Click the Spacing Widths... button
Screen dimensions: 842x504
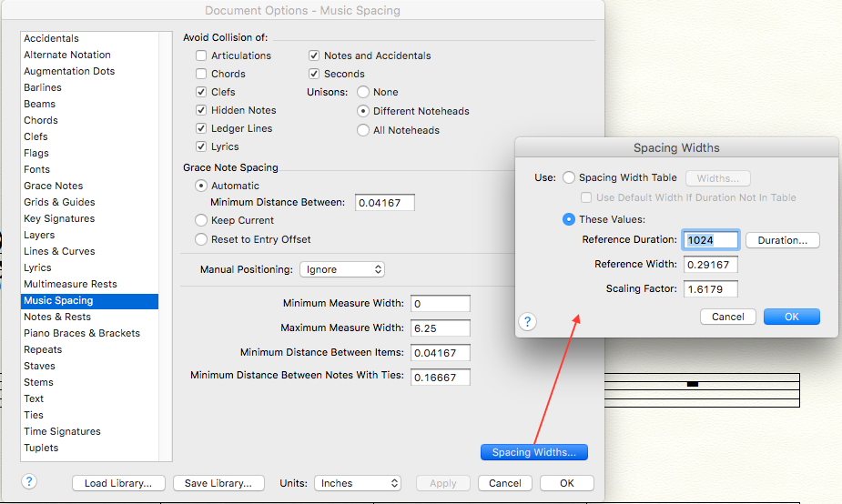pyautogui.click(x=533, y=452)
